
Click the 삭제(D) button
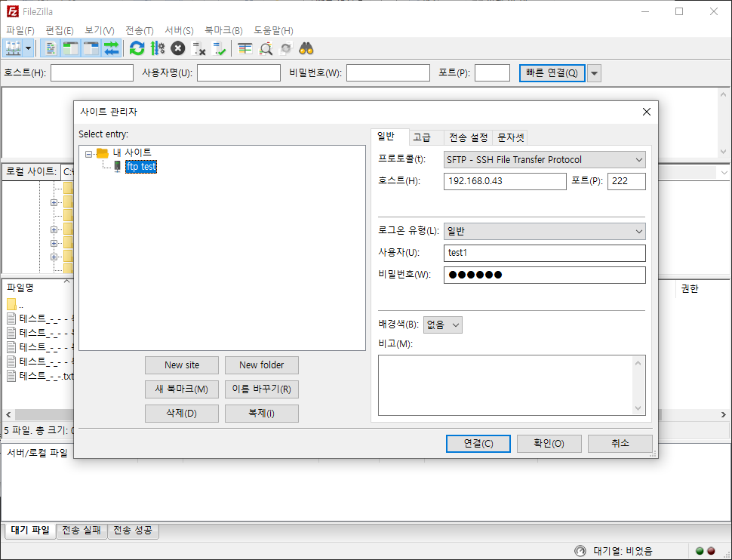182,414
